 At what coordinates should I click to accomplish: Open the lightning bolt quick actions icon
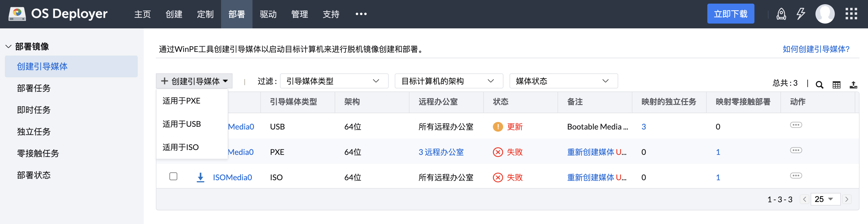click(801, 14)
